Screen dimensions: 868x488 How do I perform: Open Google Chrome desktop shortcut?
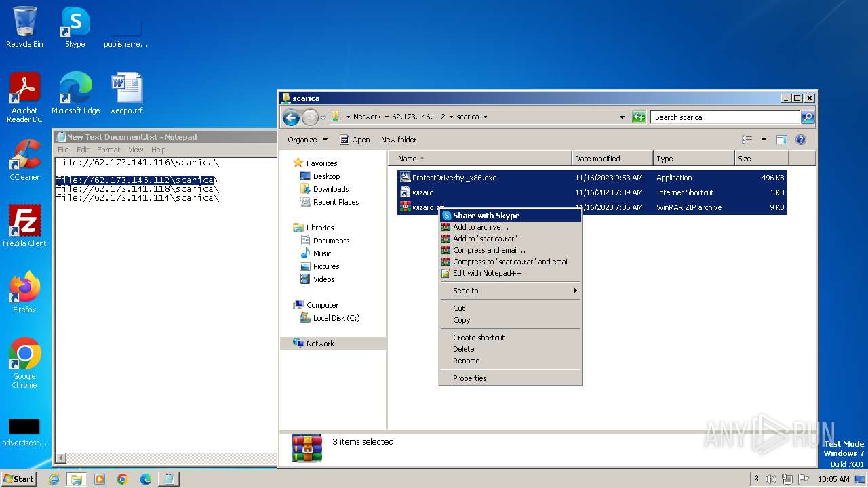(24, 363)
